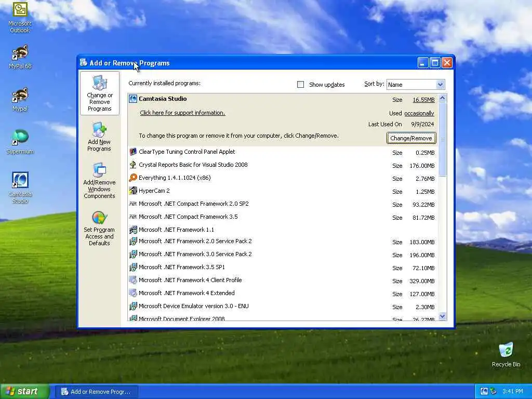Click Add or Remove Programs taskbar button
532x399 pixels.
96,392
